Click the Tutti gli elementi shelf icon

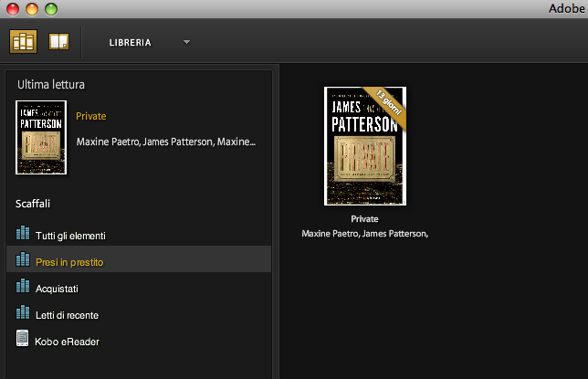coord(23,235)
